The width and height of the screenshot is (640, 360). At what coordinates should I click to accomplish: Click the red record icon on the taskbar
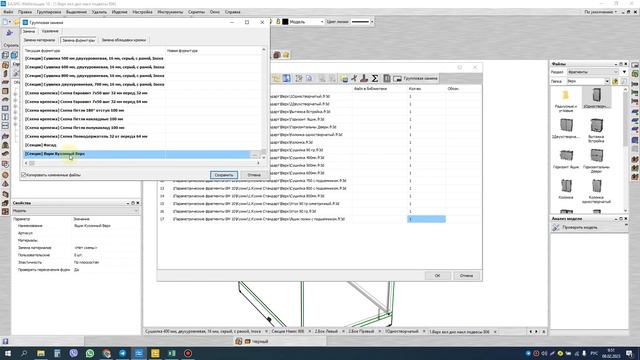(188, 353)
